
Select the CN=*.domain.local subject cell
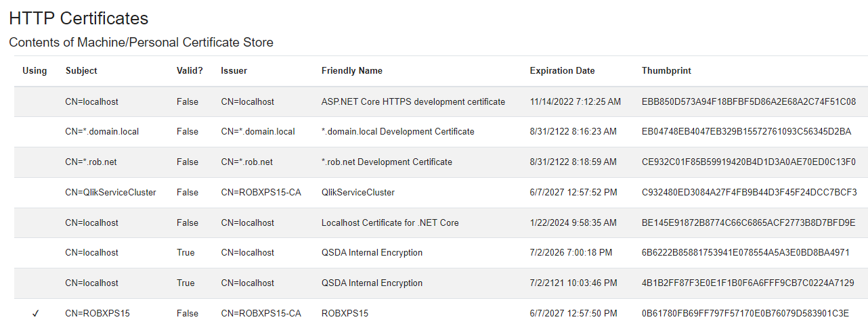[102, 132]
